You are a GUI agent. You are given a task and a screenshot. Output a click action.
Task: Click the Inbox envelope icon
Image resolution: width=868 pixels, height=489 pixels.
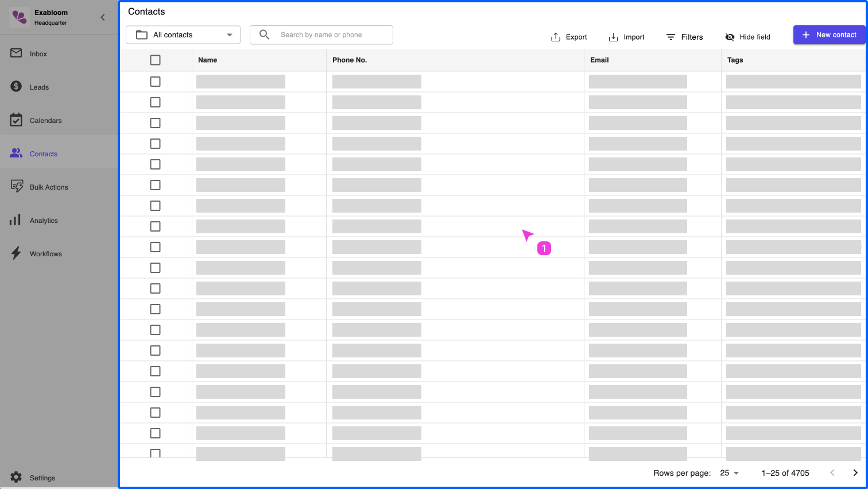pos(16,53)
